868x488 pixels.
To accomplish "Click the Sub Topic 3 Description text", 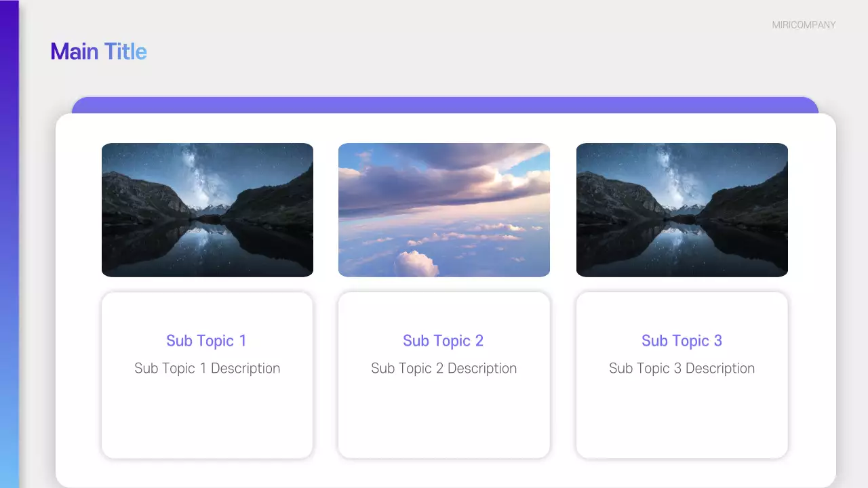I will click(x=682, y=368).
